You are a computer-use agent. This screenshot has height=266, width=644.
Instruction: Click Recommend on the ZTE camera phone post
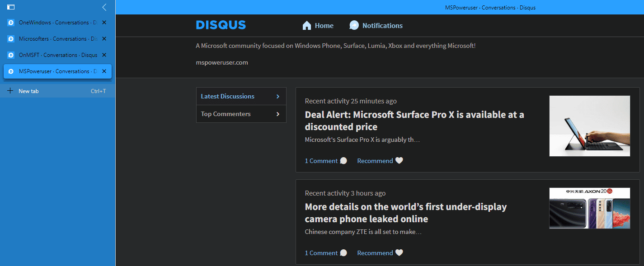click(x=375, y=253)
